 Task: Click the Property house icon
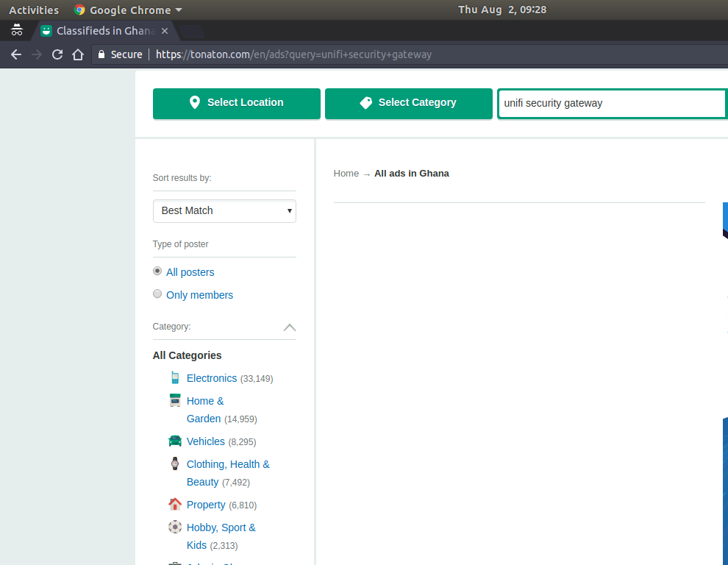pyautogui.click(x=175, y=505)
